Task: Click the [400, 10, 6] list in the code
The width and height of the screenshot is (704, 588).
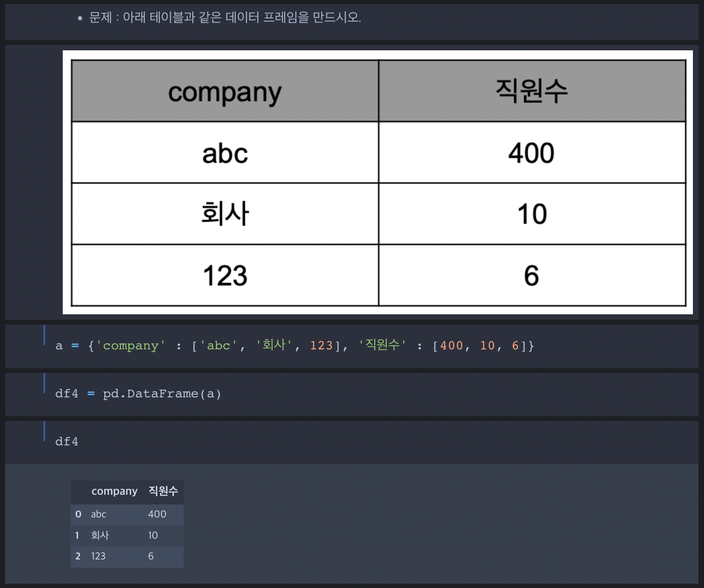Action: [479, 346]
